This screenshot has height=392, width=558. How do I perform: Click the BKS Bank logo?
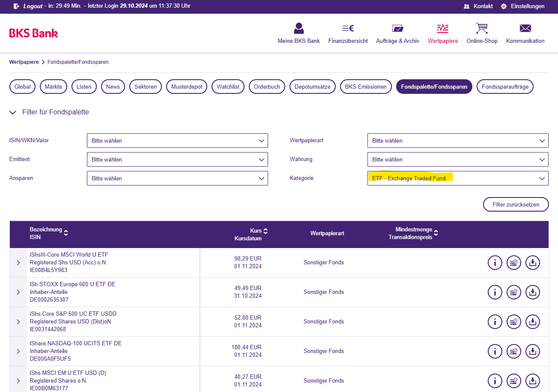tap(33, 33)
